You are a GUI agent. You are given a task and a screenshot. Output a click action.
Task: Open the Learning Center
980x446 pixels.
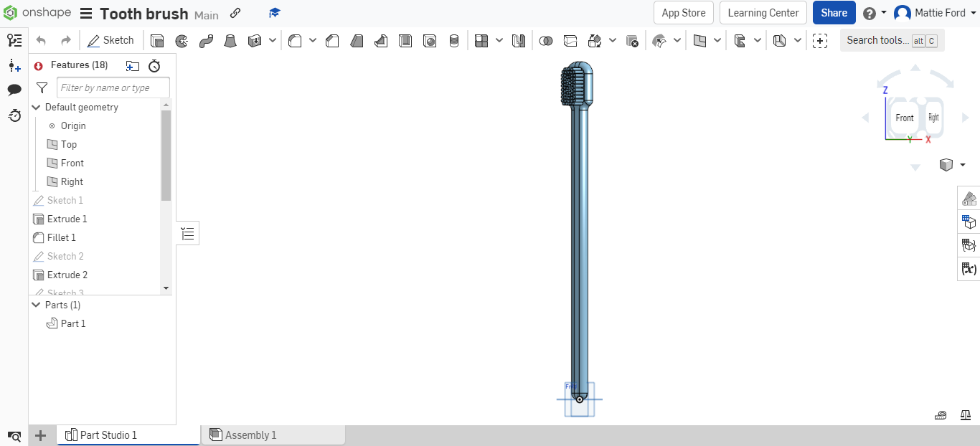(763, 12)
